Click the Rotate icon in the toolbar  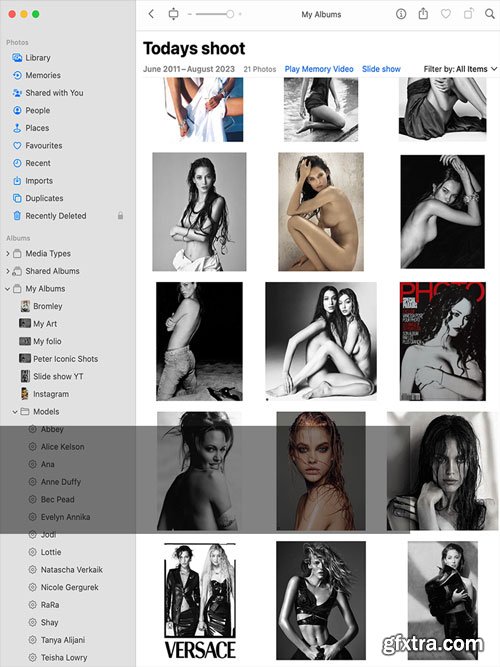click(468, 14)
